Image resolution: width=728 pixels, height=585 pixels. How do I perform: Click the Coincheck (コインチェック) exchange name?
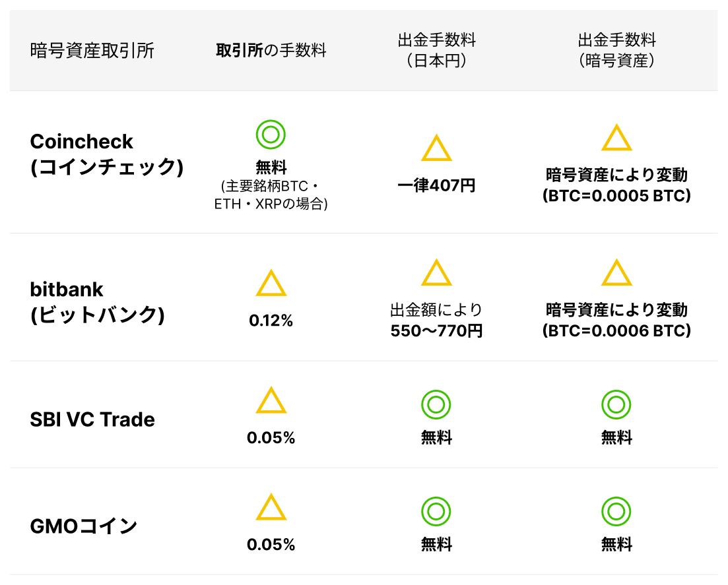[x=106, y=154]
